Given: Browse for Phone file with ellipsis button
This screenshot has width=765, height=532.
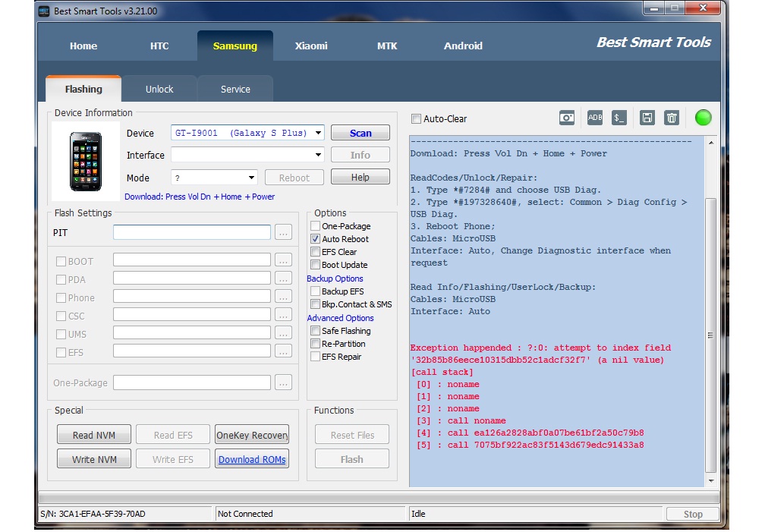Looking at the screenshot, I should coord(283,296).
